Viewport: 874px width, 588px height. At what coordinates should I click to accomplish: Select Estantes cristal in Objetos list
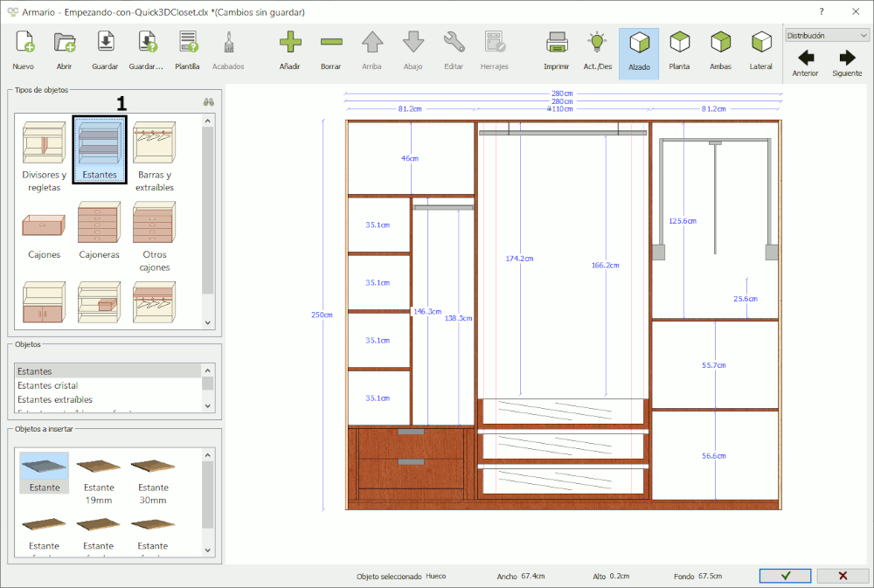click(108, 385)
